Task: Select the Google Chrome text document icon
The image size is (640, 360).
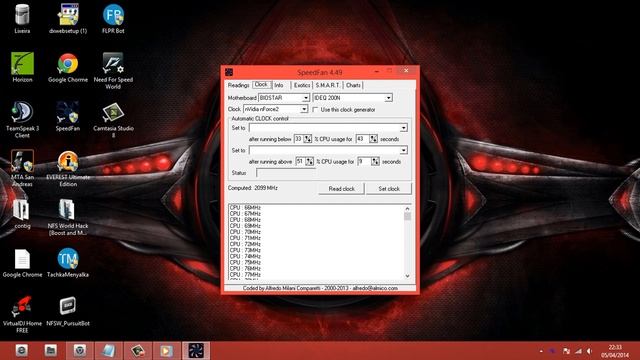Action: 22,262
